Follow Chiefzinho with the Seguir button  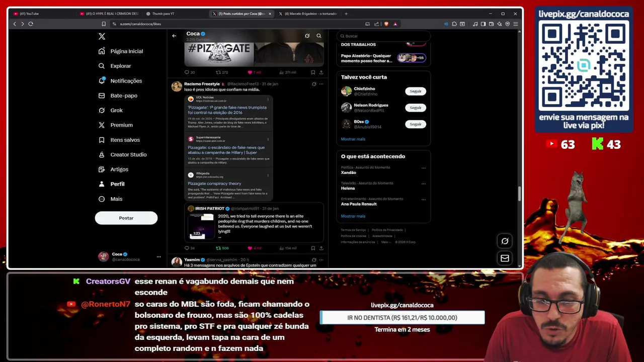[416, 92]
